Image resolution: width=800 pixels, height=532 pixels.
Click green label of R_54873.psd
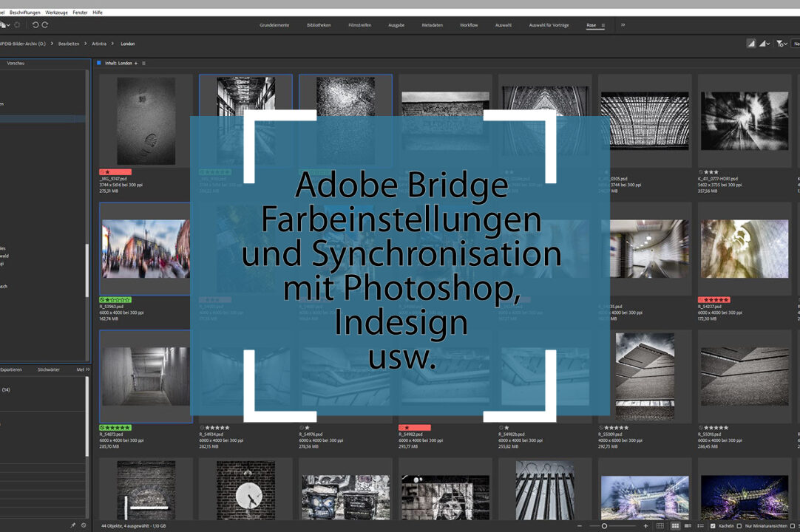point(115,428)
